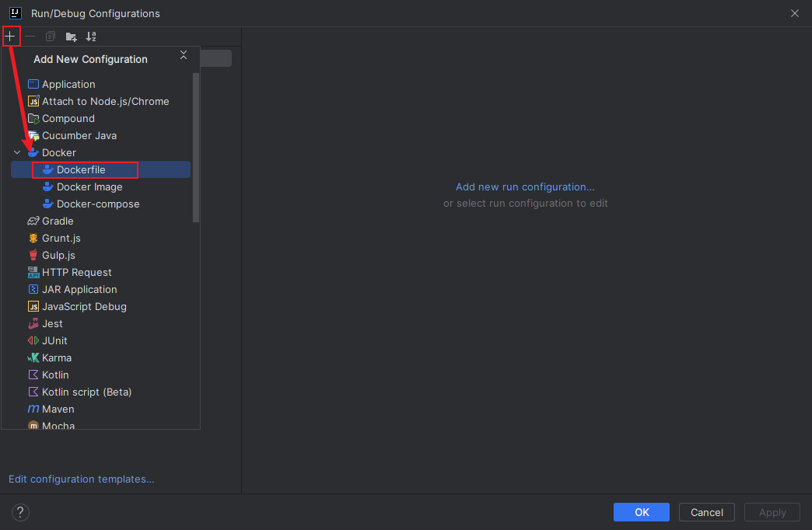
Task: Click the Gulp.js cup icon
Action: point(33,255)
